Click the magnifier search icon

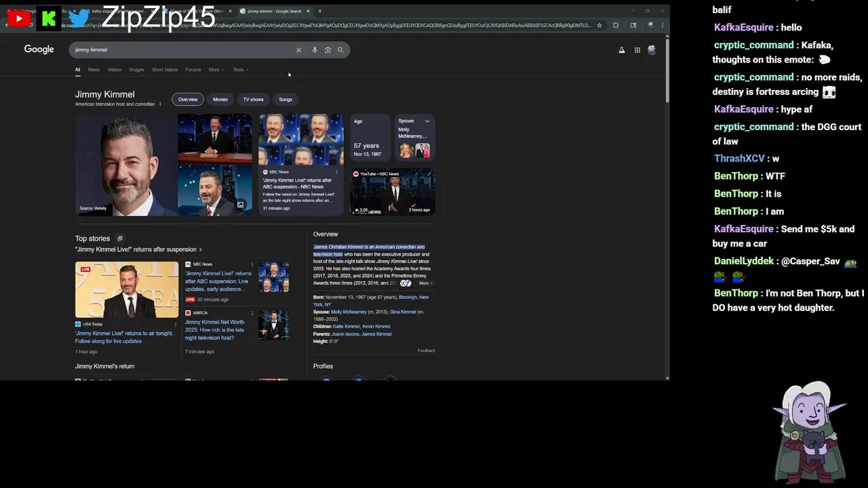click(340, 49)
